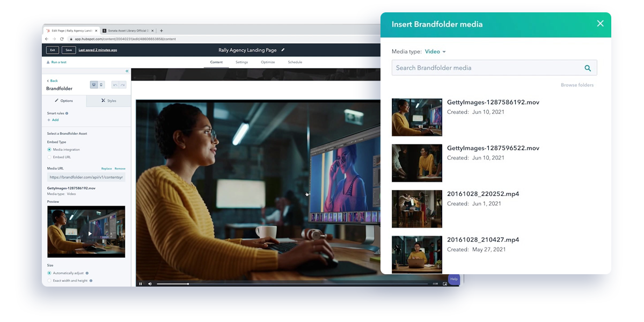Mute the main video volume icon
This screenshot has height=322, width=644.
coord(150,283)
